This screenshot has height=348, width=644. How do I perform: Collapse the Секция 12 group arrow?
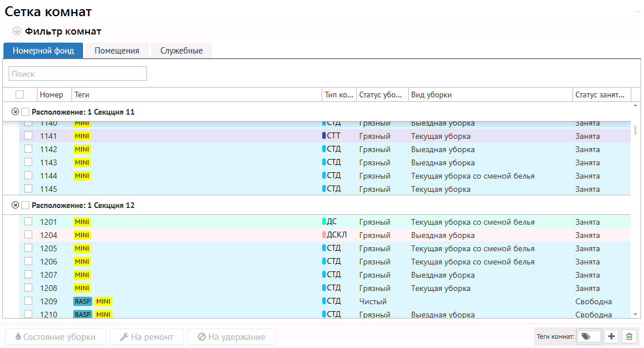15,205
